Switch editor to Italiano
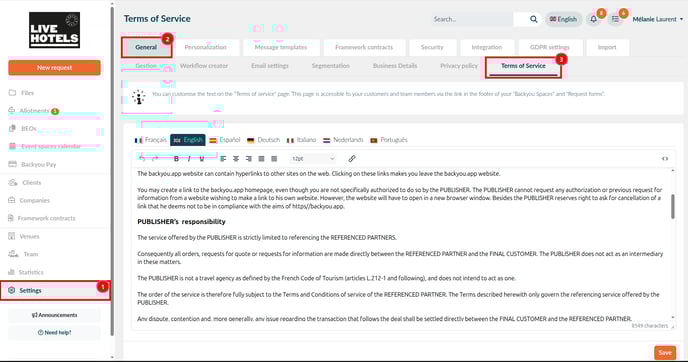This screenshot has width=688, height=362. coord(301,140)
